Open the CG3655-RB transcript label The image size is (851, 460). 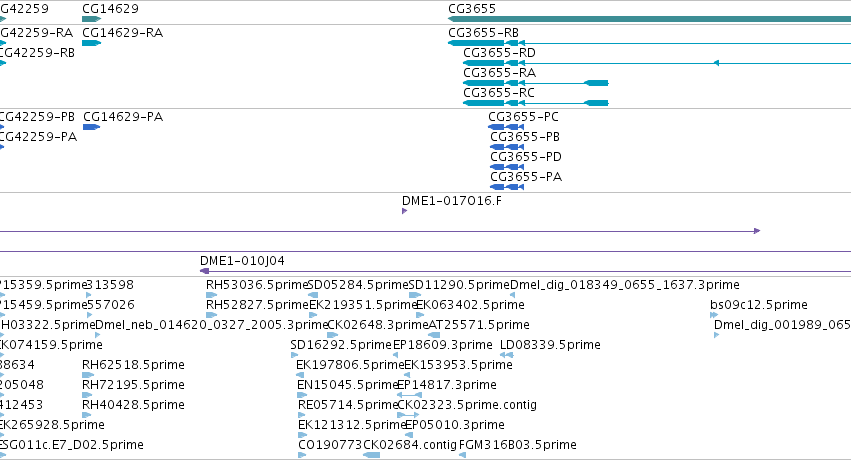[484, 33]
